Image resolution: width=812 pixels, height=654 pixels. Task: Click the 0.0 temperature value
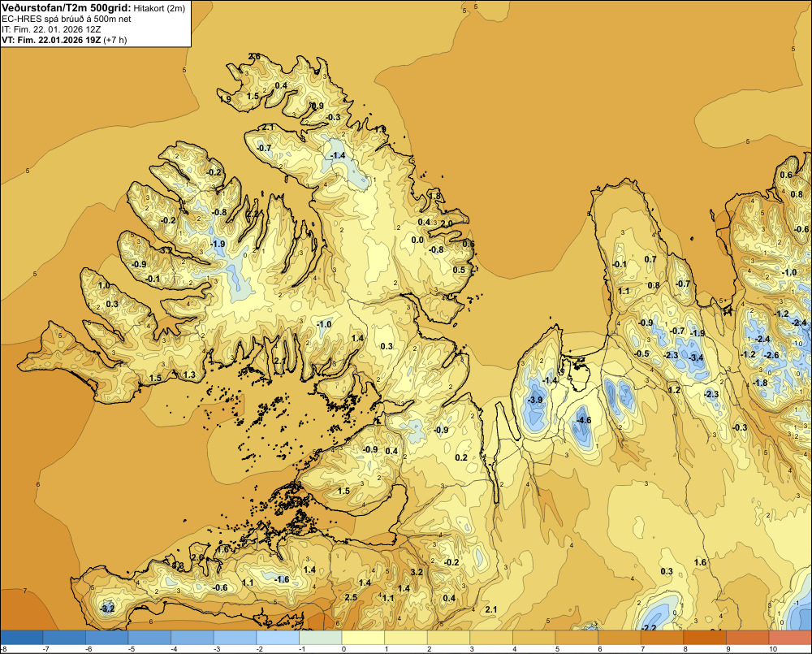click(x=417, y=240)
